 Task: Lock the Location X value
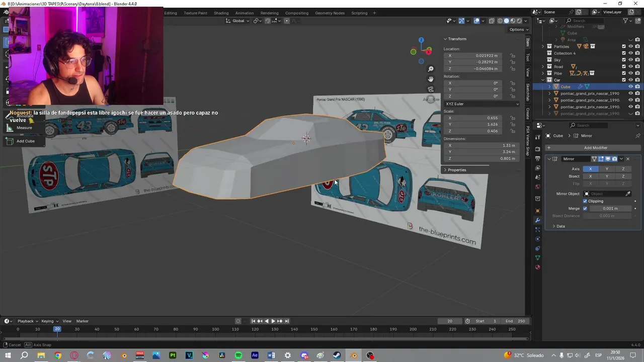(512, 56)
